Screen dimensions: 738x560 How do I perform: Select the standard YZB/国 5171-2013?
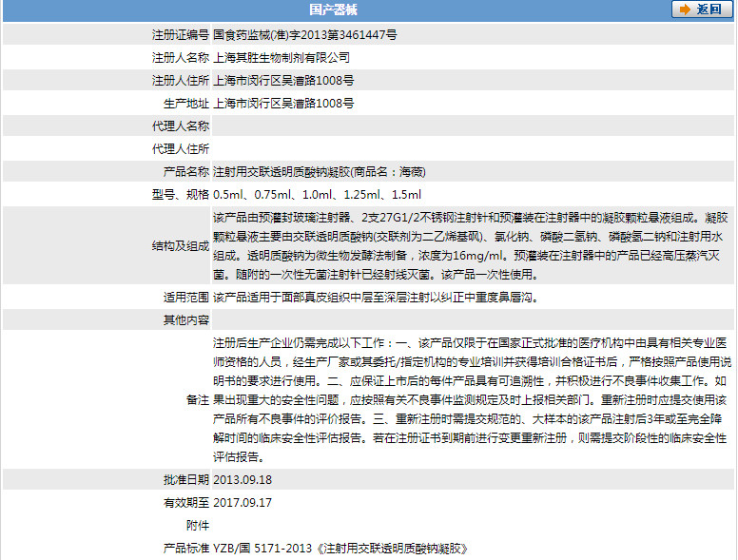tap(262, 549)
